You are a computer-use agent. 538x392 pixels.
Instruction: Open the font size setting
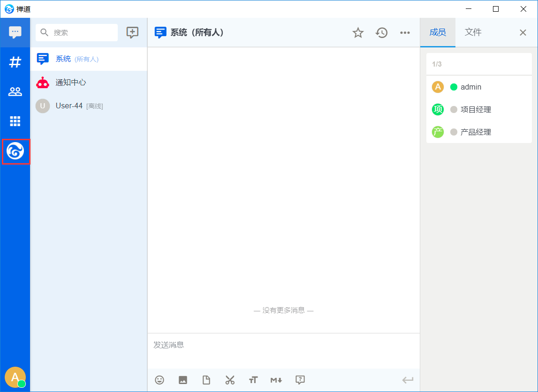click(253, 380)
